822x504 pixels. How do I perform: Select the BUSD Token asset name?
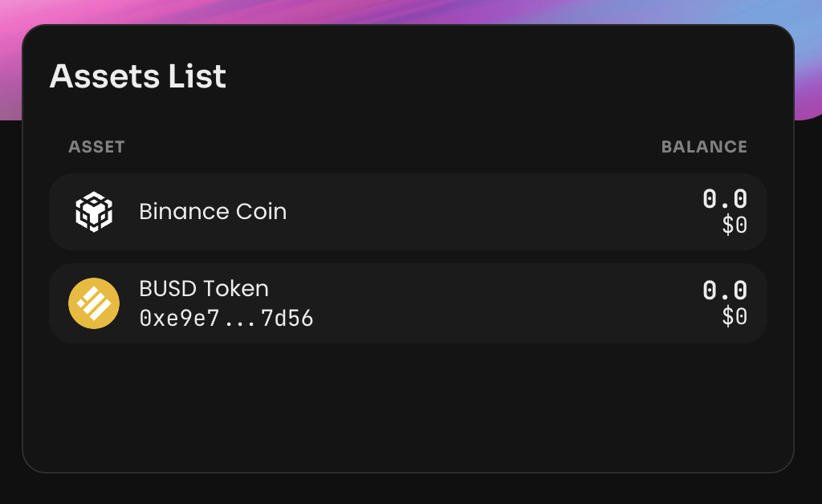click(x=204, y=289)
